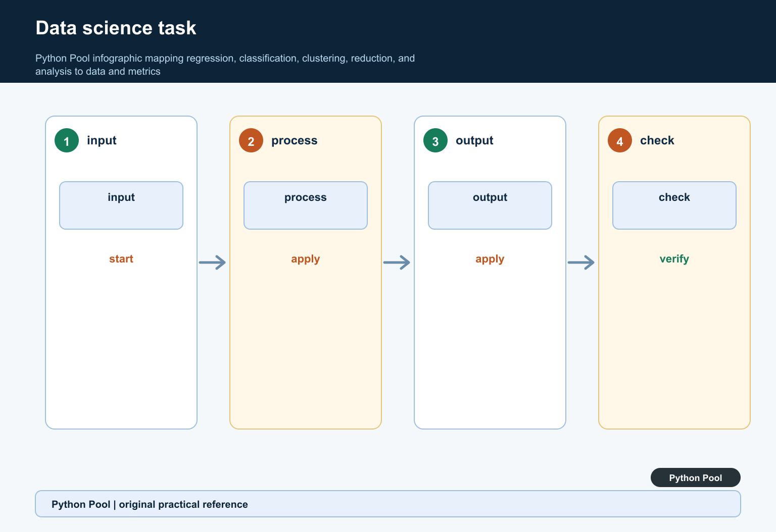776x532 pixels.
Task: Select the blue 'process' box
Action: point(306,205)
